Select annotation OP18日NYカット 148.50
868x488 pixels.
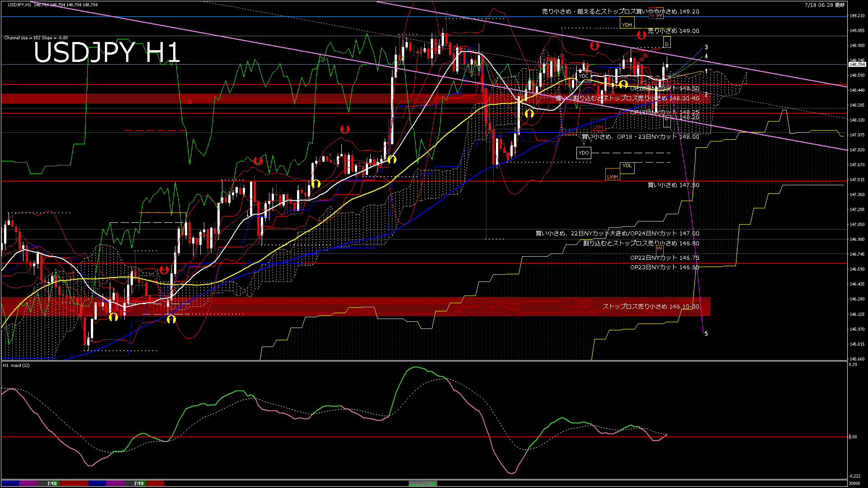[665, 89]
